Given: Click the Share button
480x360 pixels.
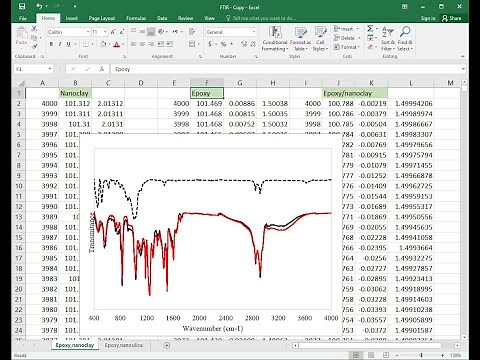Looking at the screenshot, I should click(x=452, y=18).
